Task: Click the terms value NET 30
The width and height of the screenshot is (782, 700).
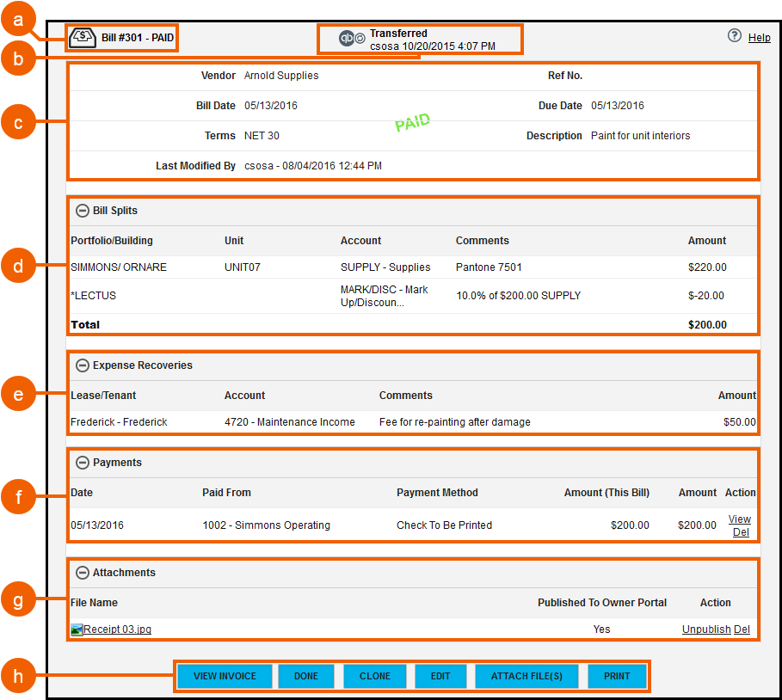Action: coord(262,136)
